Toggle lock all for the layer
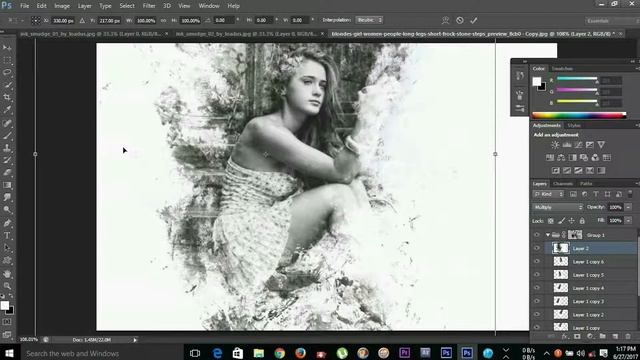The image size is (640, 360). coord(582,221)
